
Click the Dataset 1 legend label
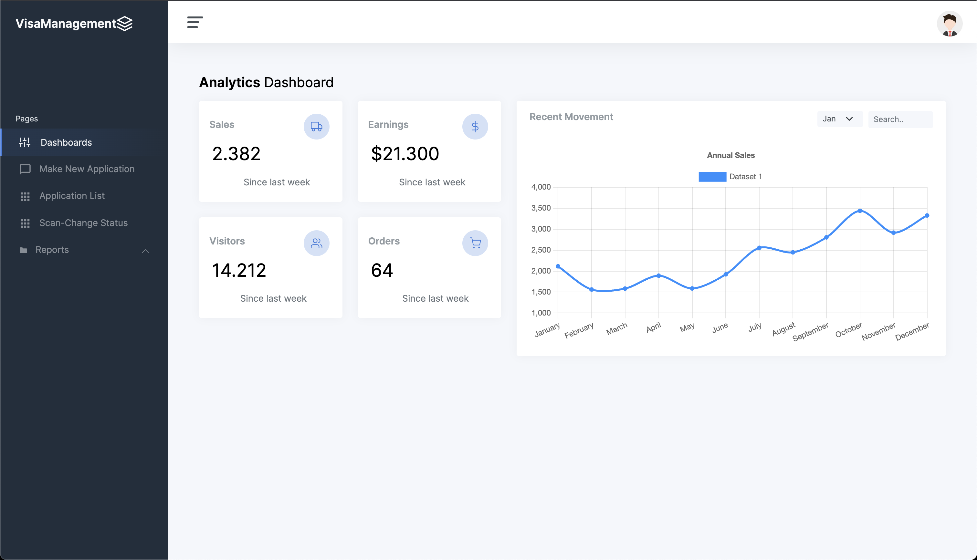tap(745, 177)
